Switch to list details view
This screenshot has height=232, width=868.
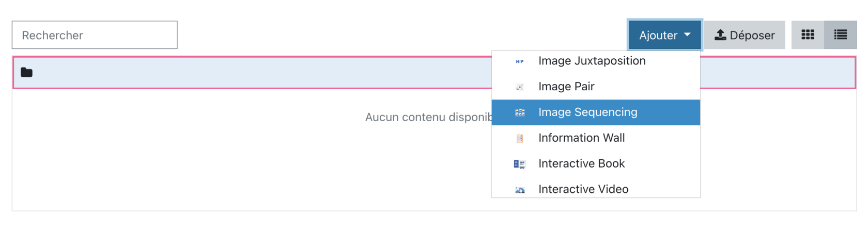pyautogui.click(x=841, y=35)
